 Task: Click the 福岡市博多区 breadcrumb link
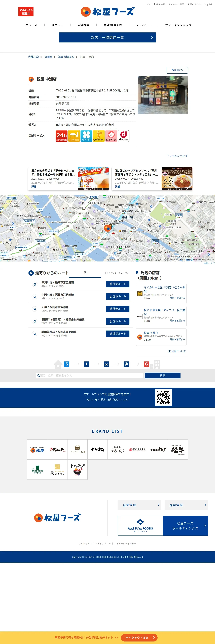[x=66, y=57]
